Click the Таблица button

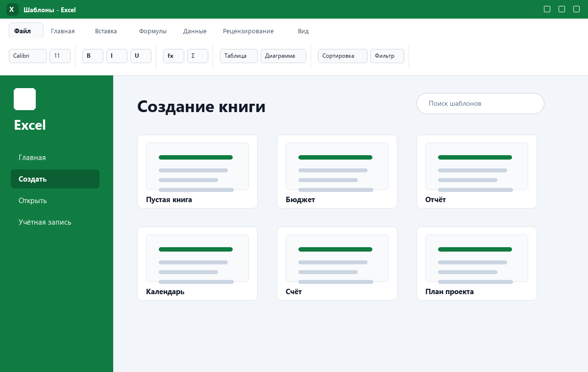pos(239,56)
